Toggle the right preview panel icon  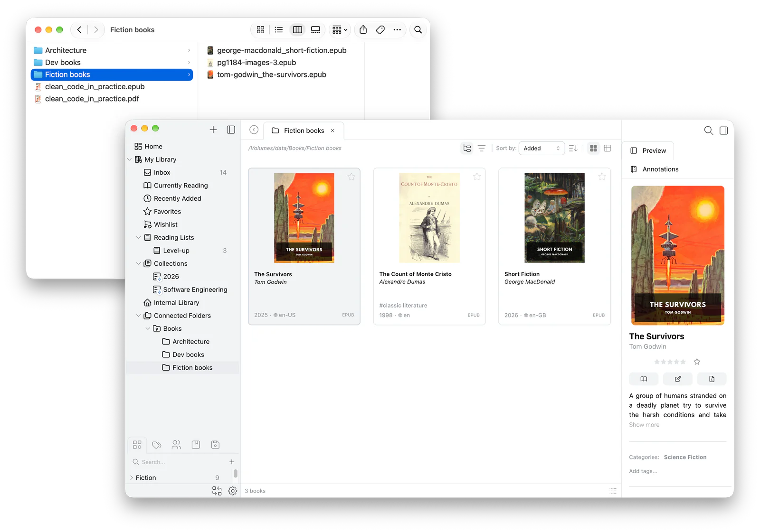coord(724,131)
